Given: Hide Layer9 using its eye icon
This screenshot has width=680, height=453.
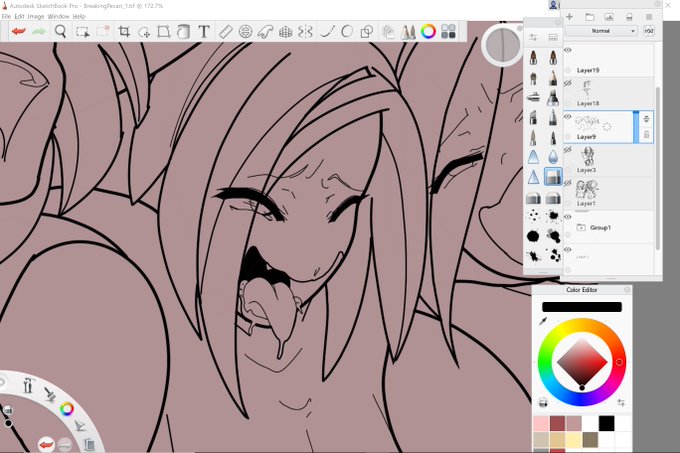Looking at the screenshot, I should pos(568,116).
